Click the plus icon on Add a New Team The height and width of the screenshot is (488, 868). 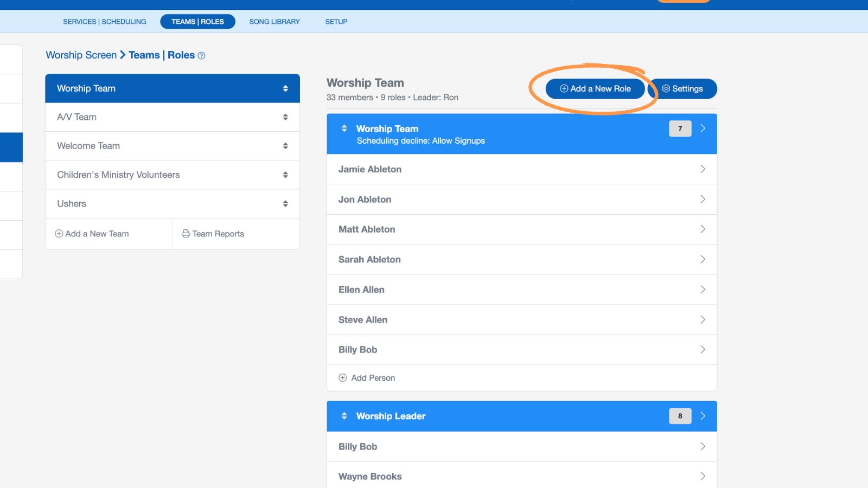(x=58, y=233)
